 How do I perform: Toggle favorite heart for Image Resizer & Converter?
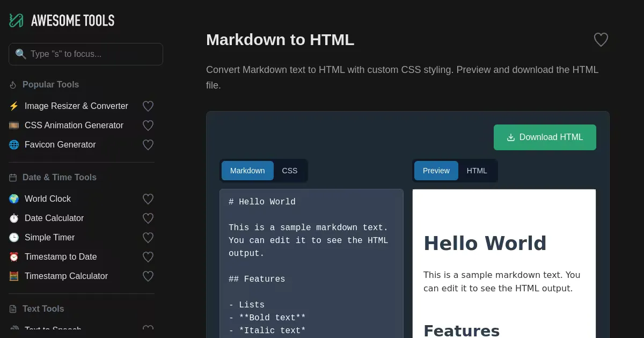[x=148, y=106]
